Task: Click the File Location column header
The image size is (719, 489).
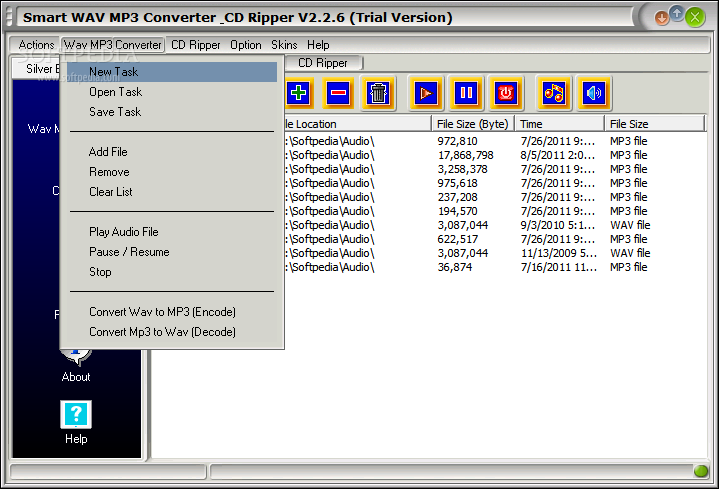Action: (x=358, y=124)
